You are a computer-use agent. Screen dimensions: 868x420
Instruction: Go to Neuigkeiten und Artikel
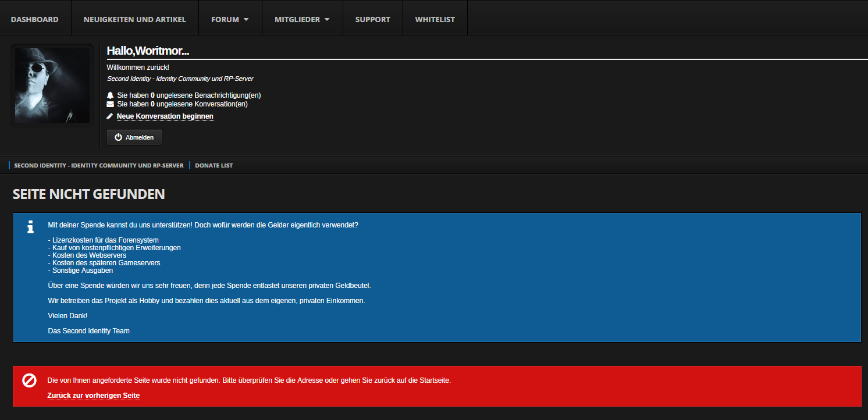pyautogui.click(x=134, y=19)
